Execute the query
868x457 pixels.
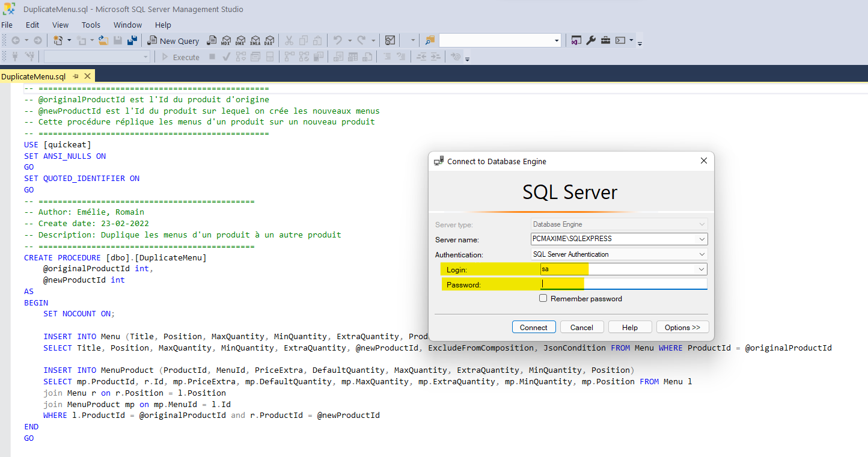click(180, 57)
